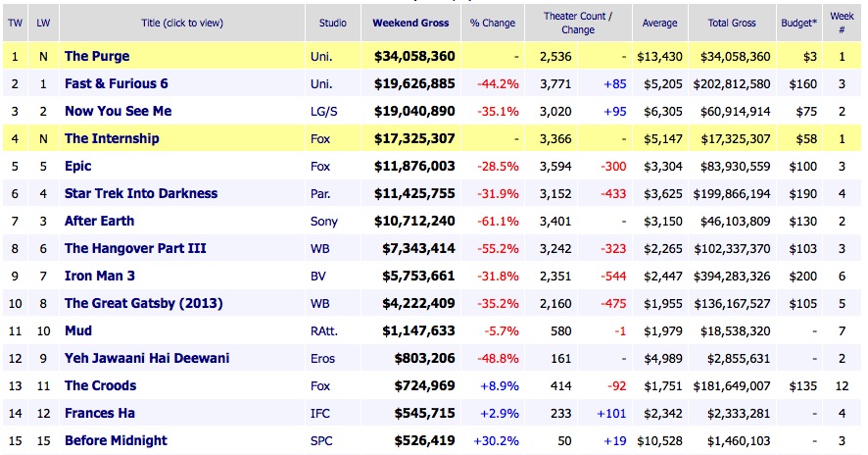Screen dimensions: 868x455
Task: Click Fast & Furious 6 title
Action: [119, 83]
